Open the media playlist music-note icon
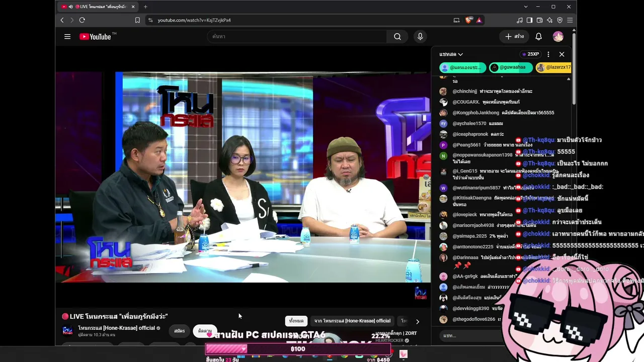Image resolution: width=644 pixels, height=362 pixels. point(520,20)
